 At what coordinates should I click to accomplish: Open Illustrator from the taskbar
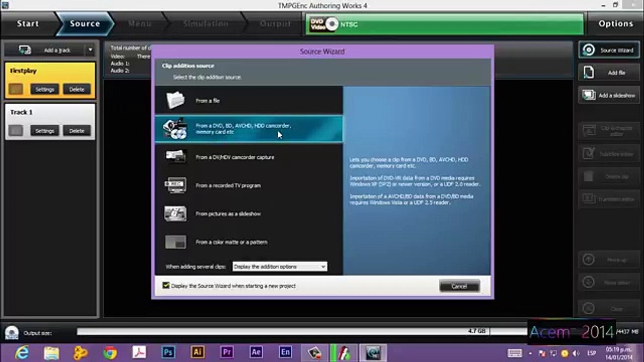point(197,352)
